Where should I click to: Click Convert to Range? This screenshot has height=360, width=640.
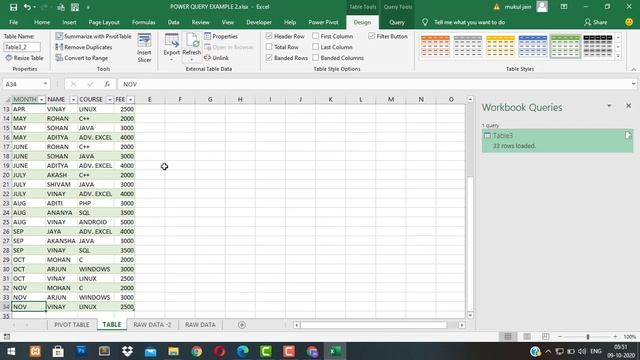(82, 58)
